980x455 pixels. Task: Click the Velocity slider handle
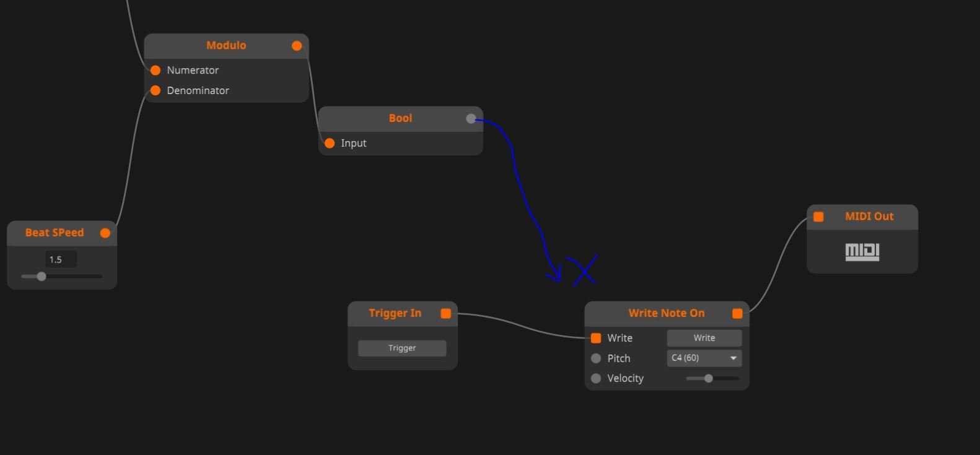(x=709, y=378)
